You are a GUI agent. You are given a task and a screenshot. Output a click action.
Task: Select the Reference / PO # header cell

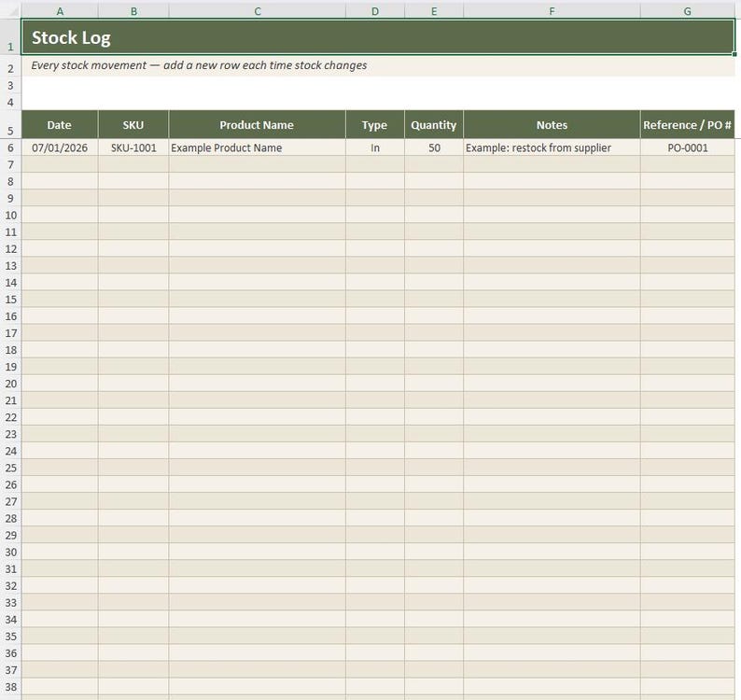687,125
